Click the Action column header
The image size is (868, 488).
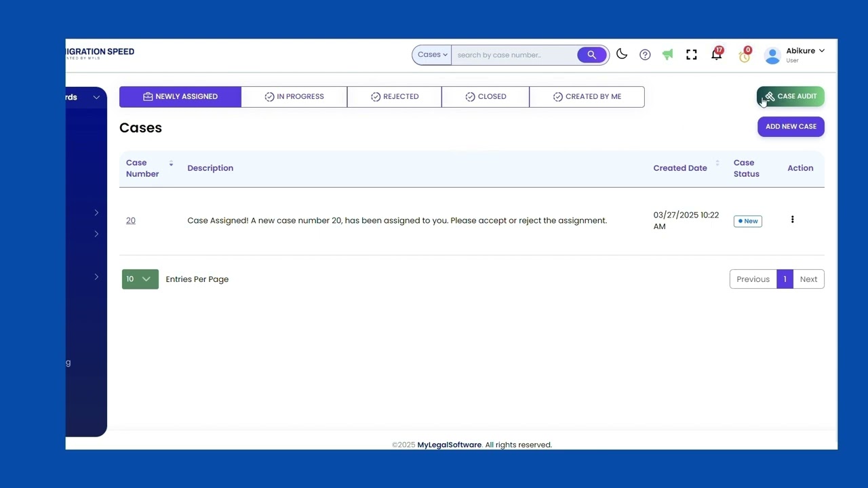(800, 168)
